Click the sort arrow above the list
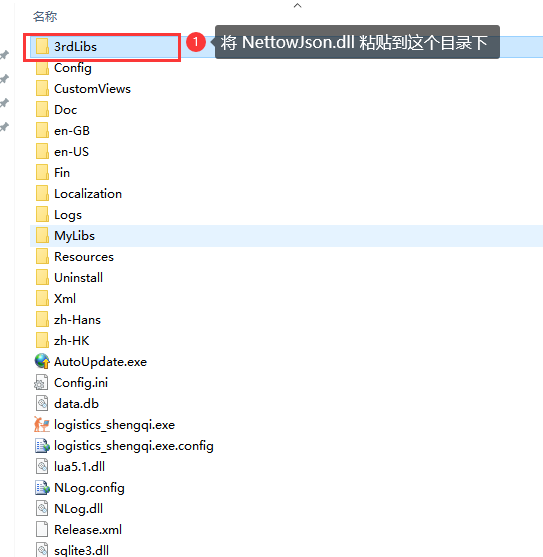 point(298,5)
